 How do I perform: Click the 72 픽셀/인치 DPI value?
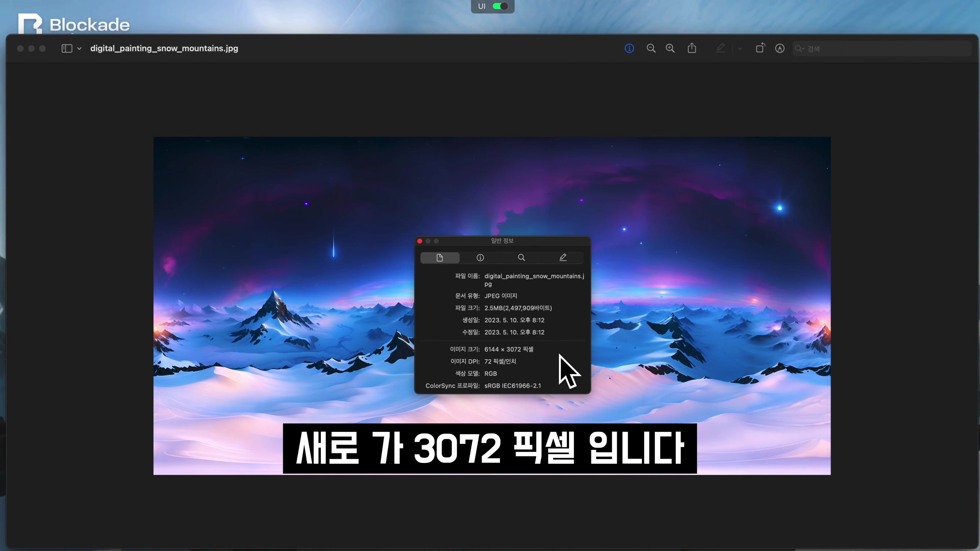point(500,361)
